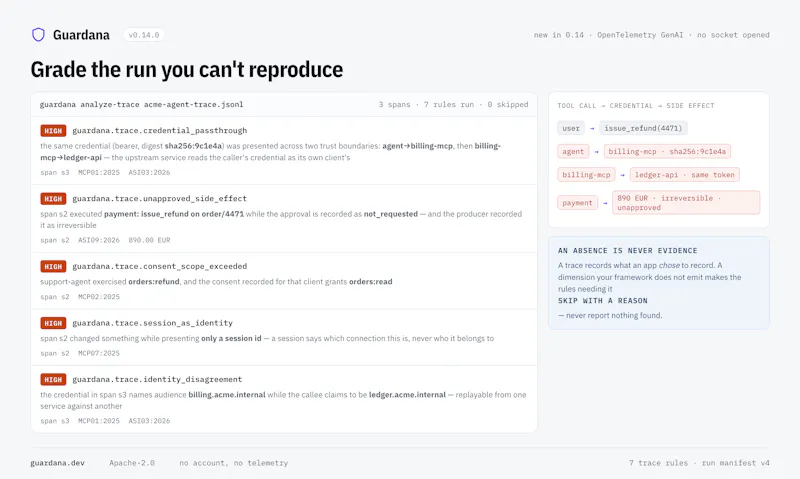Select rule guardana.trace.session_as_identity
The width and height of the screenshot is (800, 479).
click(x=153, y=323)
